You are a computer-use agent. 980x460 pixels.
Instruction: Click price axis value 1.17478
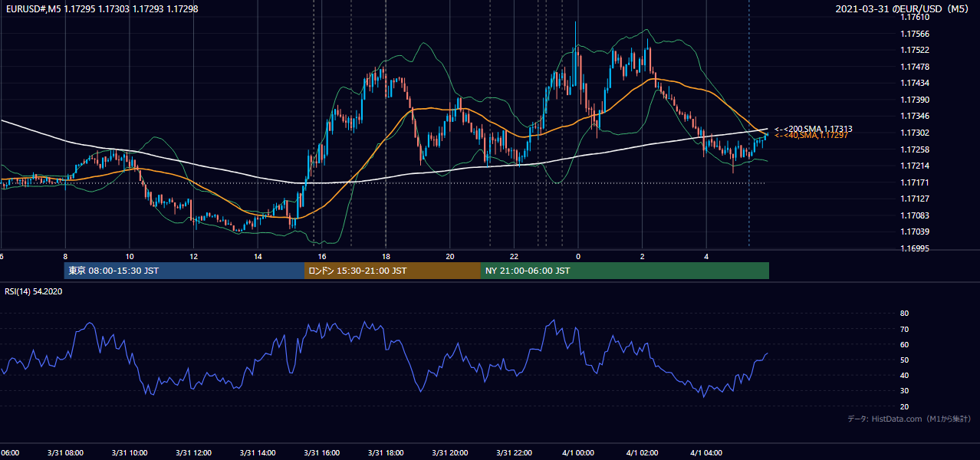(x=915, y=67)
